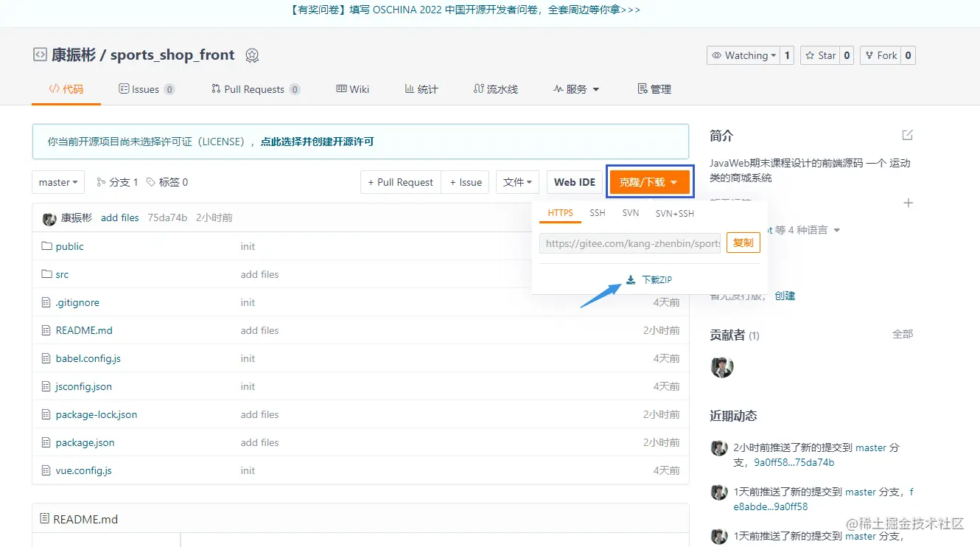This screenshot has width=980, height=547.
Task: Open the Watching dropdown
Action: [743, 55]
